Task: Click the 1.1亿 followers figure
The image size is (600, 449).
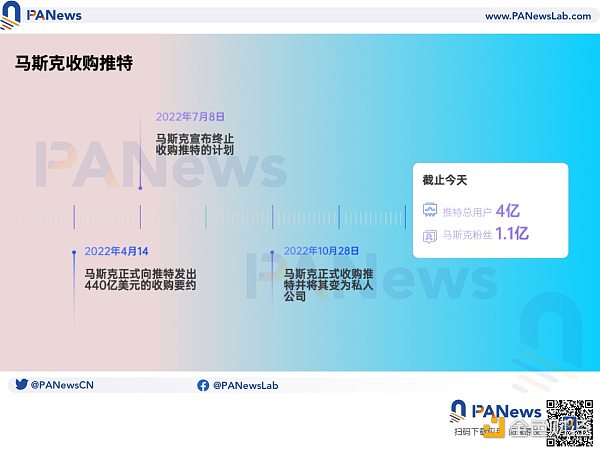Action: pos(512,235)
